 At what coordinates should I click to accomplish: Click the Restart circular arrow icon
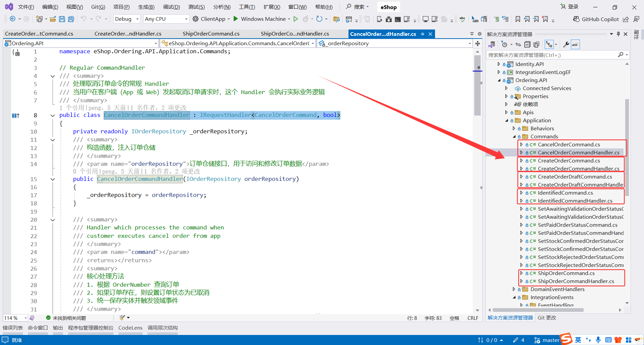319,19
